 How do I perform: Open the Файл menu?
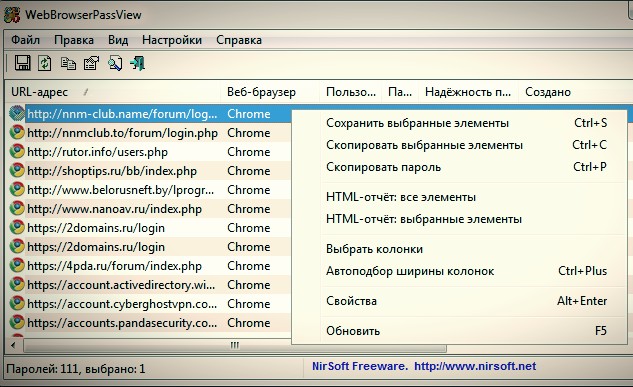tap(25, 40)
